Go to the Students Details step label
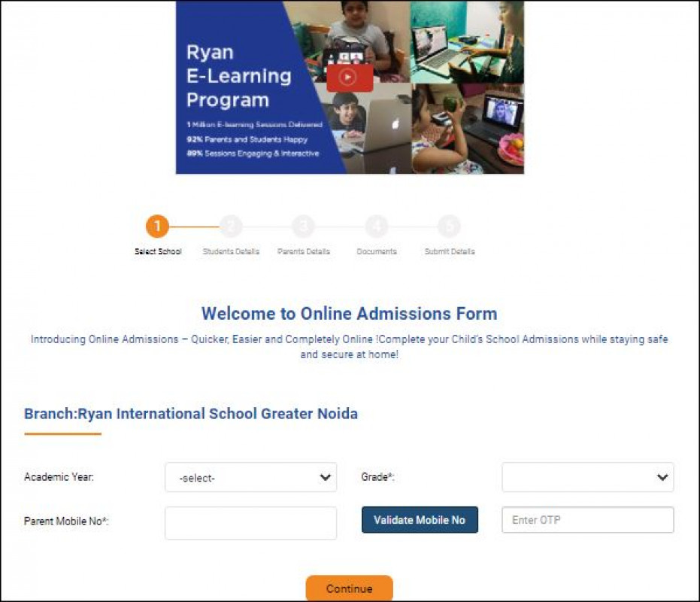Screen dimensions: 700x602 click(x=231, y=251)
